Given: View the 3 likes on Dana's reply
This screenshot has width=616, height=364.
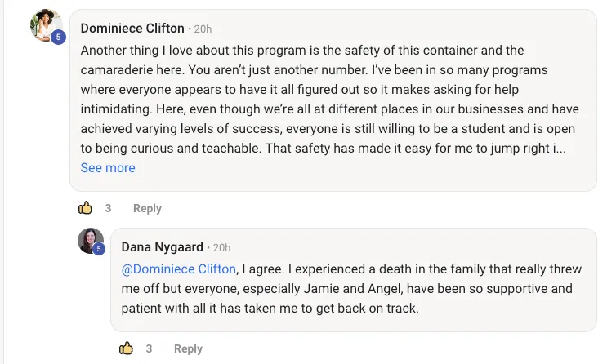Looking at the screenshot, I should point(149,348).
